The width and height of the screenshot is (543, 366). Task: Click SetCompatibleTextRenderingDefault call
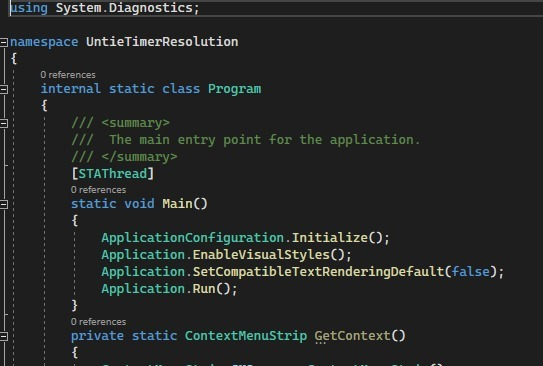(x=318, y=272)
